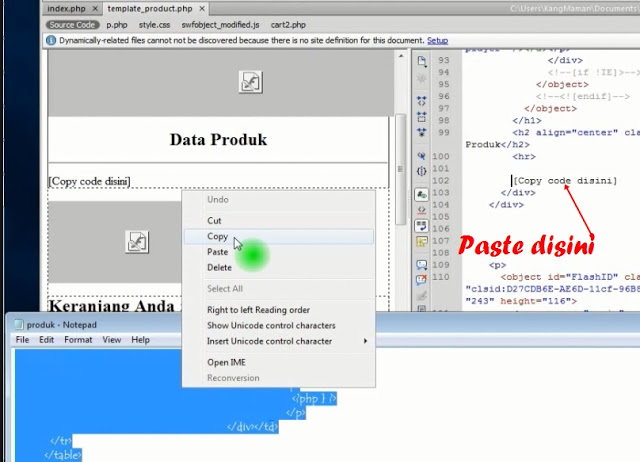
Task: Click the Expand All code icon
Action: pyautogui.click(x=422, y=132)
